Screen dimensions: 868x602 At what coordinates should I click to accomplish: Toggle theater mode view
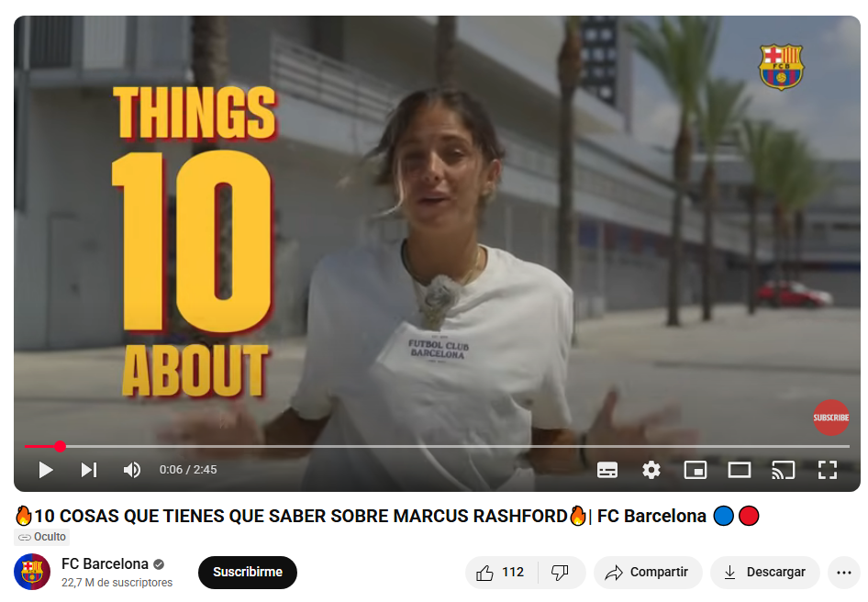[739, 470]
